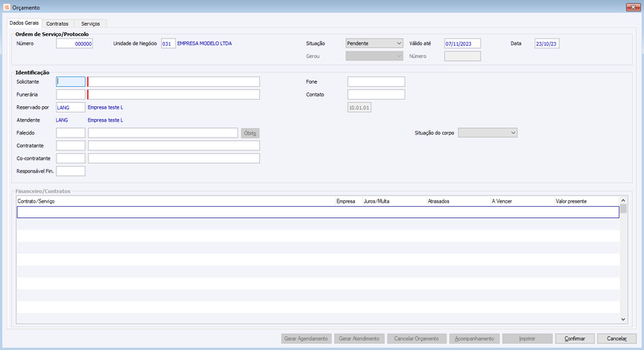Click the Reservado por field LANG

coord(71,108)
